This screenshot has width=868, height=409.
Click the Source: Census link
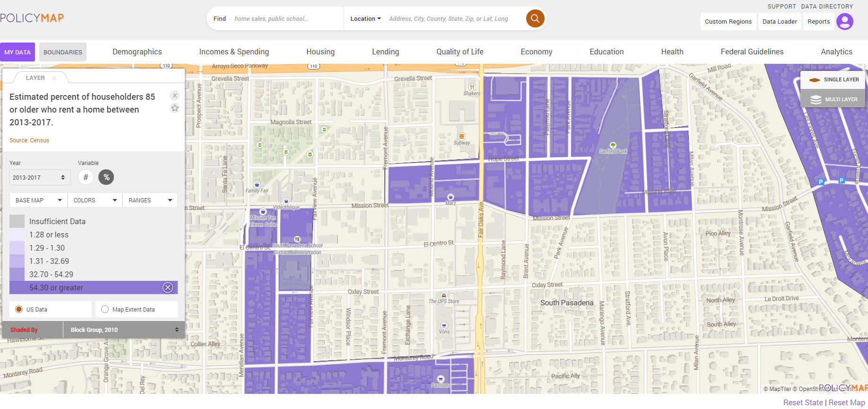pyautogui.click(x=29, y=140)
